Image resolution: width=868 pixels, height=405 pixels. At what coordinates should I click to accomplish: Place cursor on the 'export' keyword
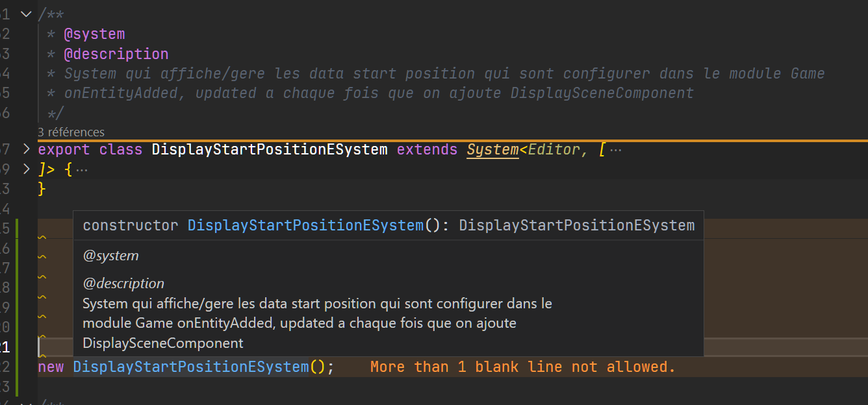(x=63, y=149)
